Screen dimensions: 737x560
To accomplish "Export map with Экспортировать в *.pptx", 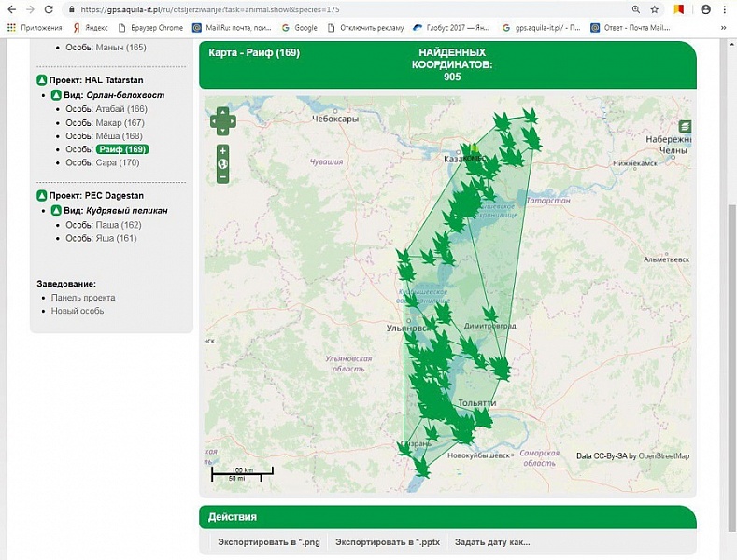I will (x=388, y=542).
